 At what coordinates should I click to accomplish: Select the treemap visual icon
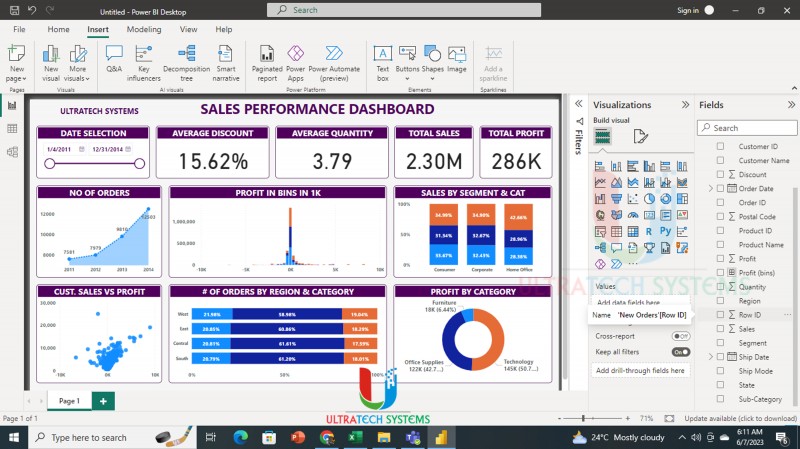[x=682, y=198]
